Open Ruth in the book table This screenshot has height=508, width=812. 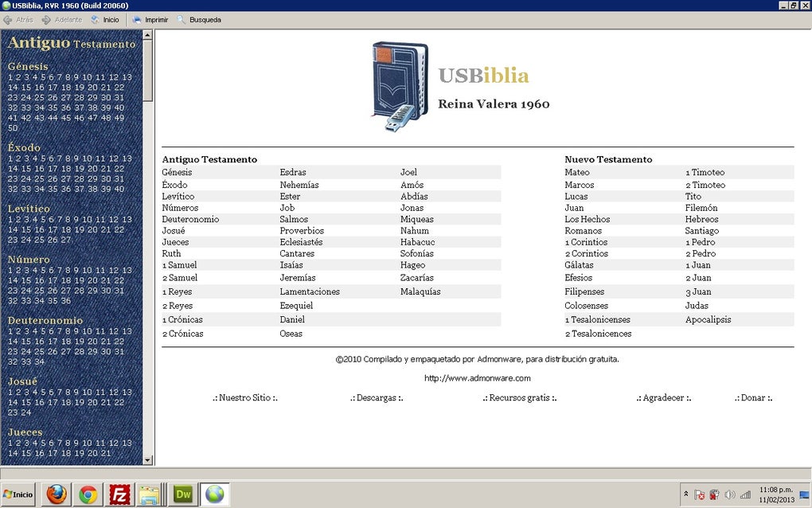pyautogui.click(x=171, y=254)
